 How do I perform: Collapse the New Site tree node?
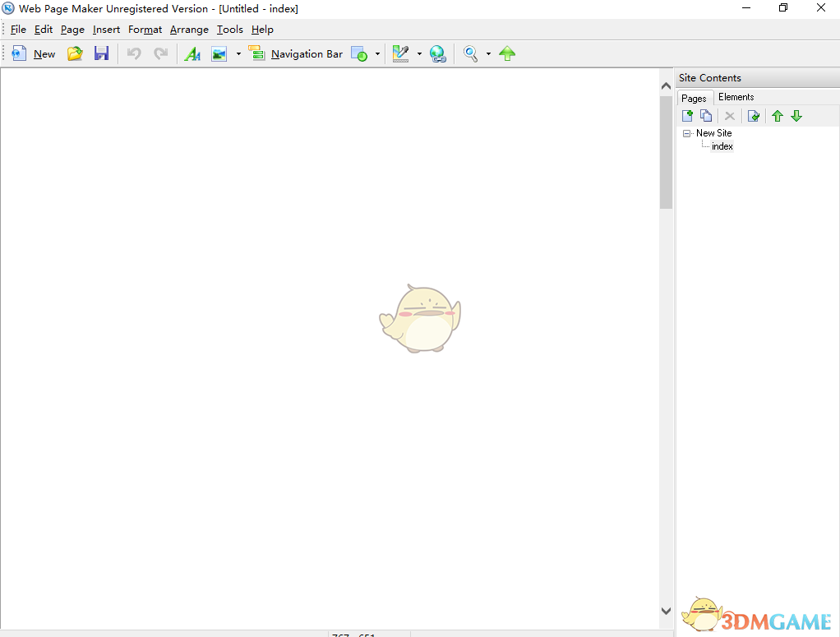coord(687,133)
